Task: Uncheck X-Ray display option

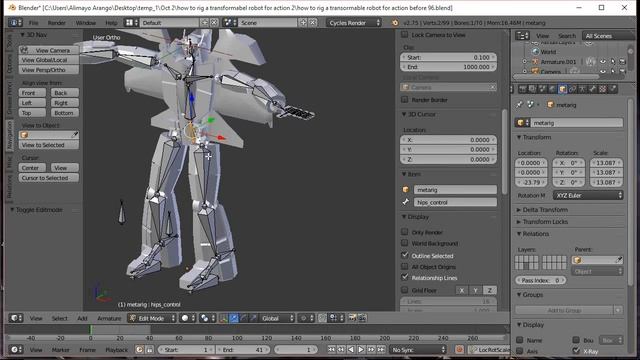Action: (576, 351)
